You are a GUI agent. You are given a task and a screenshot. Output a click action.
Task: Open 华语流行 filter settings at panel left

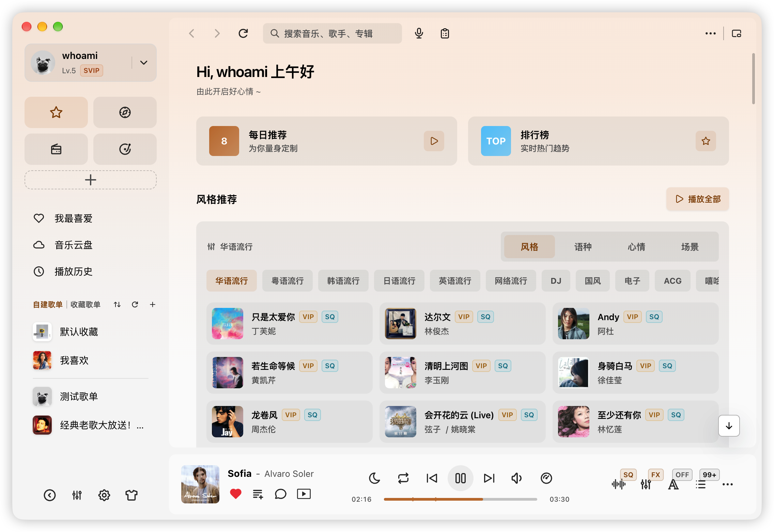click(211, 247)
